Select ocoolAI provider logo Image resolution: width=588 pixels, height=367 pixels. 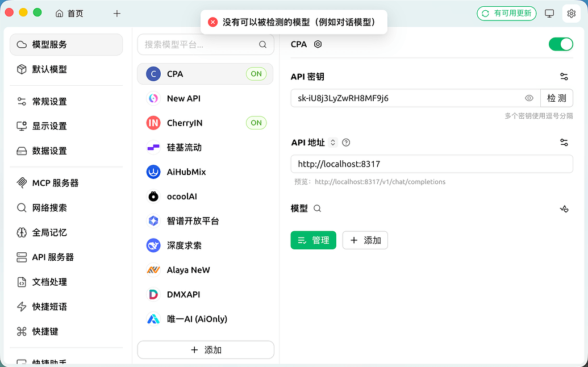[153, 197]
